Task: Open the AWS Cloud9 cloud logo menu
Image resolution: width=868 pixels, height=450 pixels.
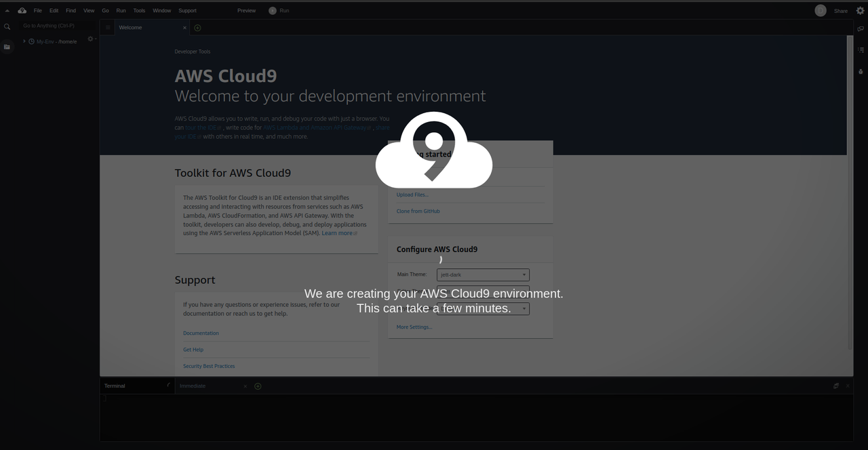Action: [22, 11]
